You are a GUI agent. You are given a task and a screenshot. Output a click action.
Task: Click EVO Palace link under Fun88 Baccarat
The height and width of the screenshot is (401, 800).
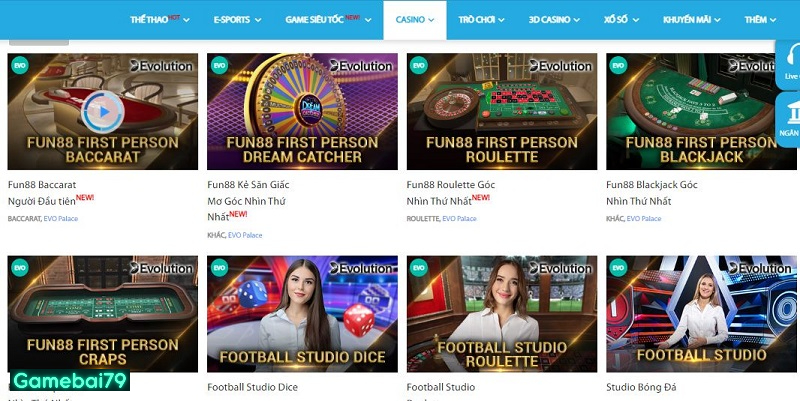click(x=61, y=218)
